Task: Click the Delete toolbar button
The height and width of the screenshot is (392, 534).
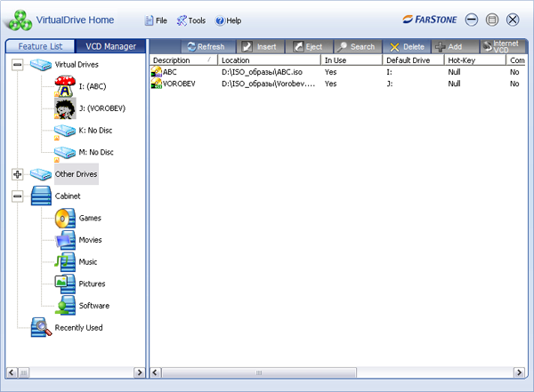Action: 407,46
